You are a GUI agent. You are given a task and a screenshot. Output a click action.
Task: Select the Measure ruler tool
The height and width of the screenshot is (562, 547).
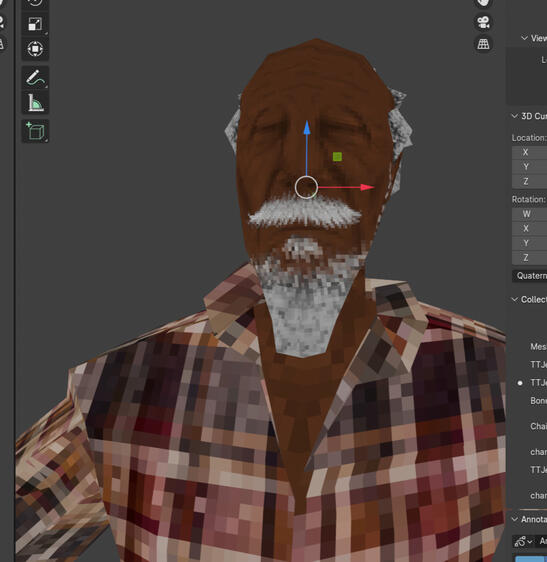[x=35, y=103]
